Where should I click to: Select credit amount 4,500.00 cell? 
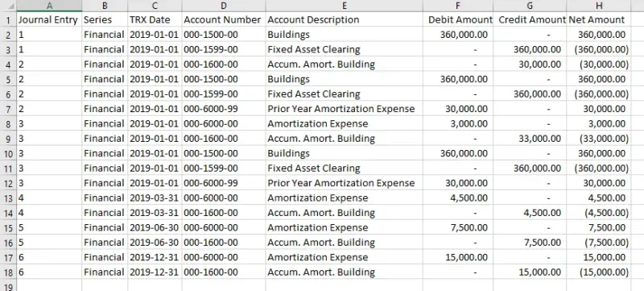coord(530,213)
